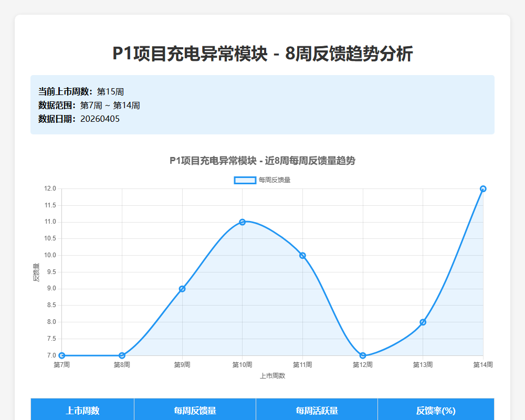This screenshot has height=420, width=525.
Task: Click the x-axis label 第7周
Action: 61,365
